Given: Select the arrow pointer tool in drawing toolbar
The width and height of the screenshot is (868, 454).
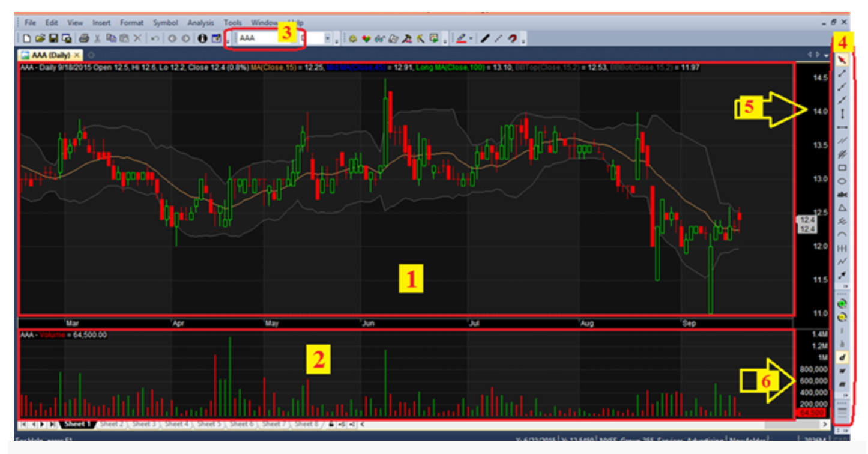Looking at the screenshot, I should 842,59.
